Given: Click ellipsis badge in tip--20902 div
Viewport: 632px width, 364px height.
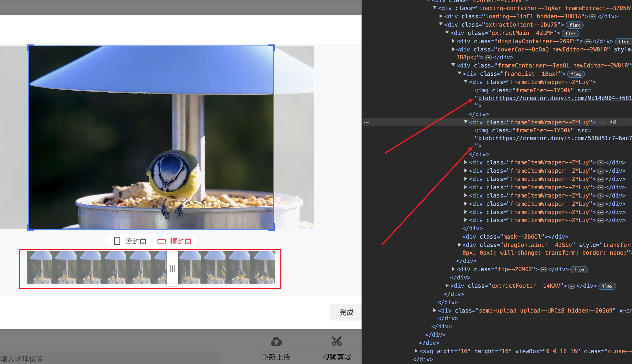Looking at the screenshot, I should point(544,270).
